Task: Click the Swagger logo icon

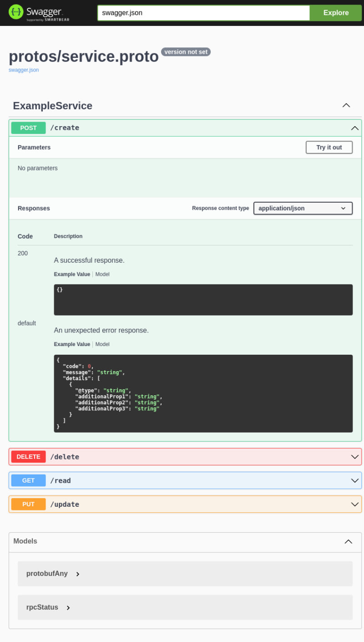Action: [x=16, y=12]
